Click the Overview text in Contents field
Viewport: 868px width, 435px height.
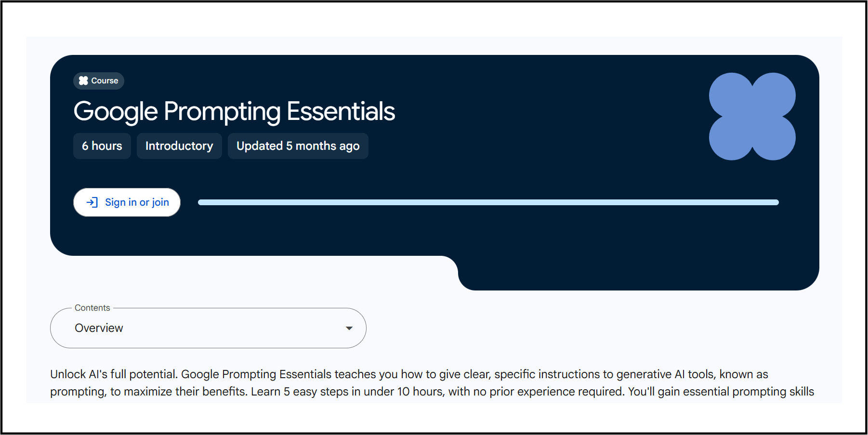(99, 328)
